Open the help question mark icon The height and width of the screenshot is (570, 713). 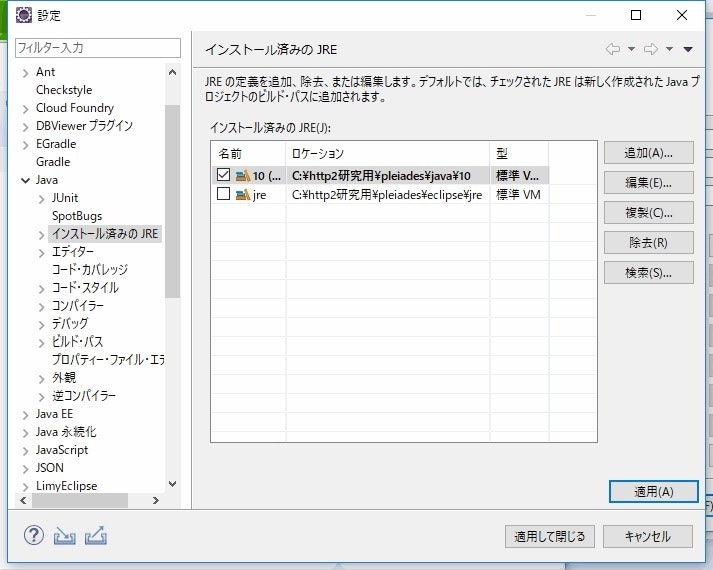(x=34, y=535)
